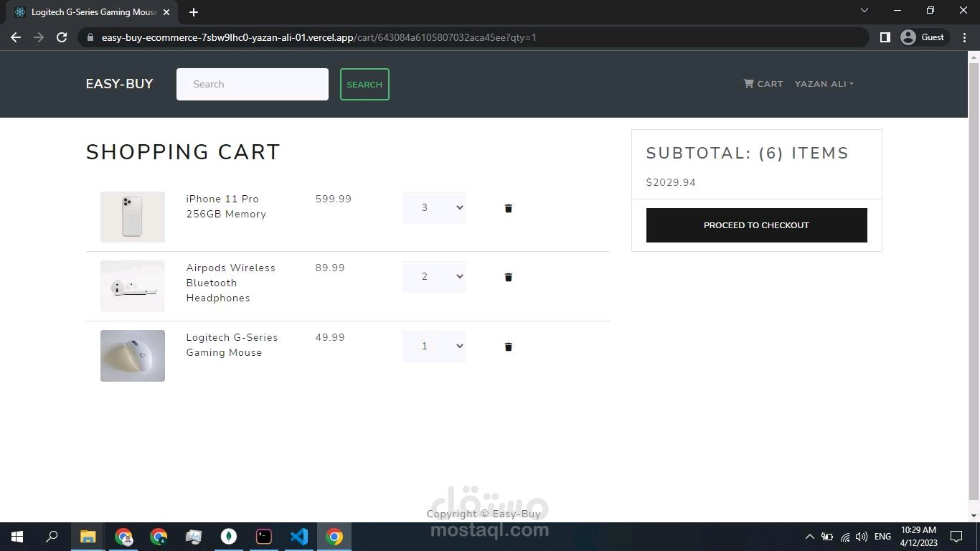
Task: Open Logitech G-Series Gaming Mouse product link
Action: [232, 345]
